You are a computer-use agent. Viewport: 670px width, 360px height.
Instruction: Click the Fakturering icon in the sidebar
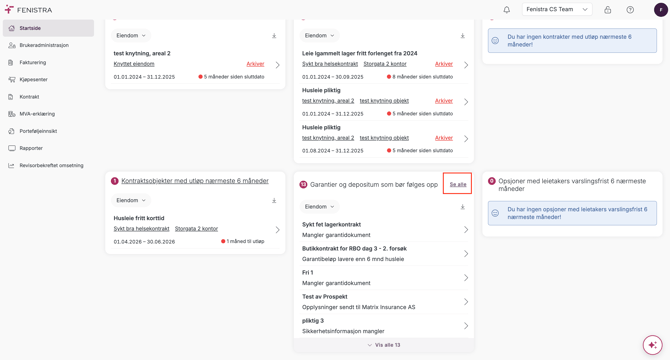click(11, 62)
